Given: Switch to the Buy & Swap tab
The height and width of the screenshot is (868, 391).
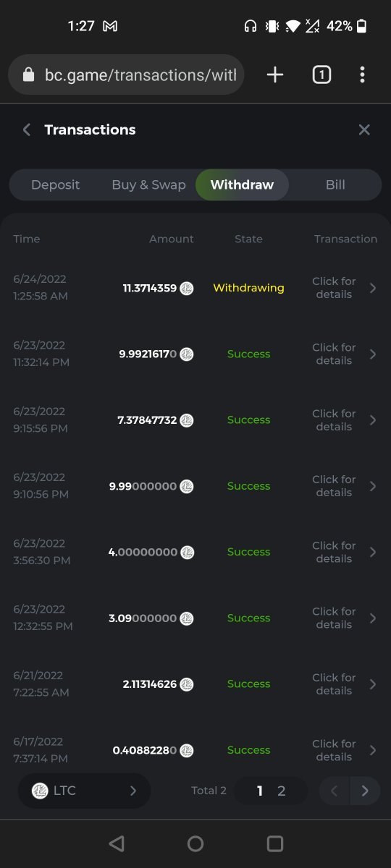Looking at the screenshot, I should pos(148,184).
